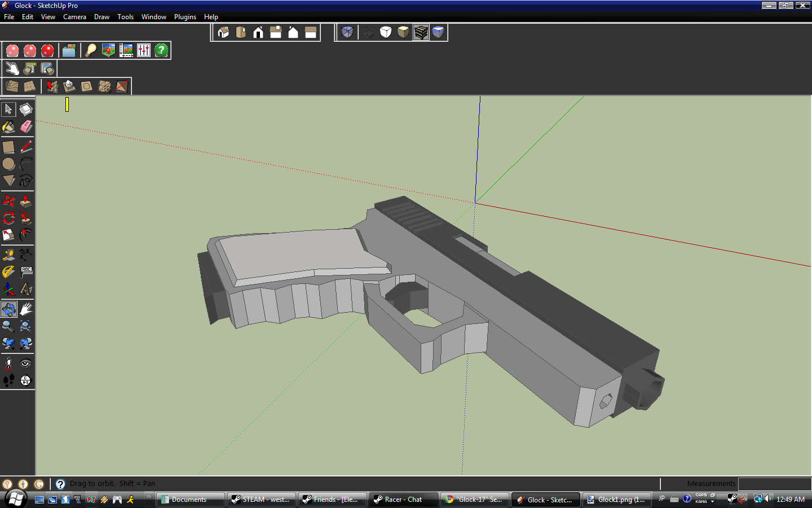Select the arrow Select tool
This screenshot has height=508, width=812.
(x=8, y=109)
